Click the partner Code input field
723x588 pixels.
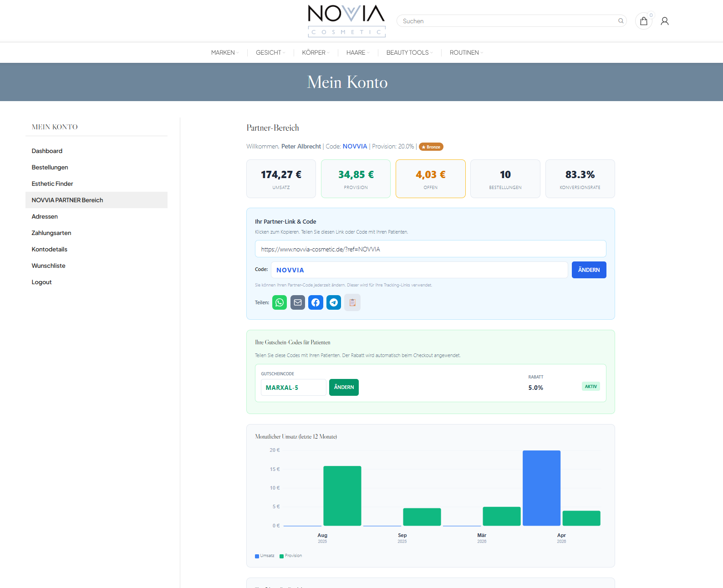click(x=419, y=270)
